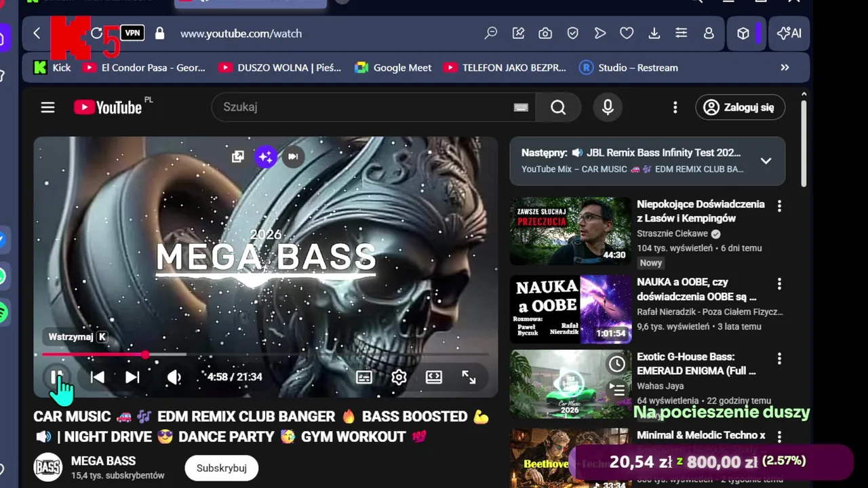Screen dimensions: 868x488
Task: Open the Google Meet bookmark
Action: (x=393, y=68)
